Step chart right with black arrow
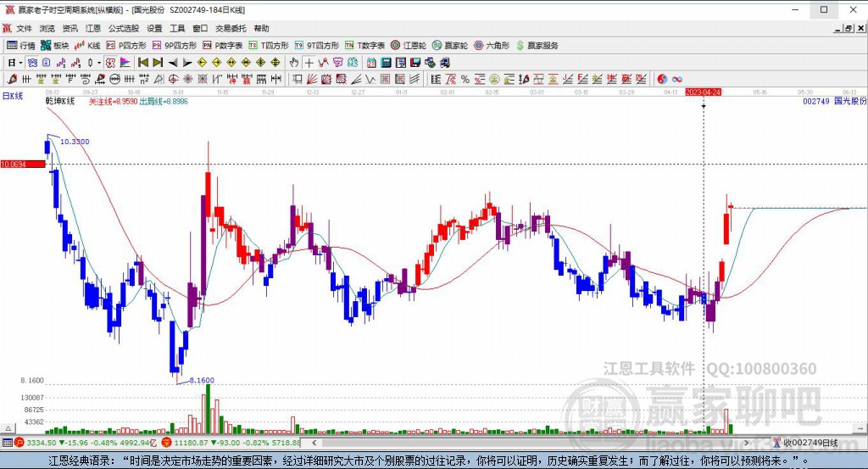This screenshot has width=868, height=469. coord(187,63)
